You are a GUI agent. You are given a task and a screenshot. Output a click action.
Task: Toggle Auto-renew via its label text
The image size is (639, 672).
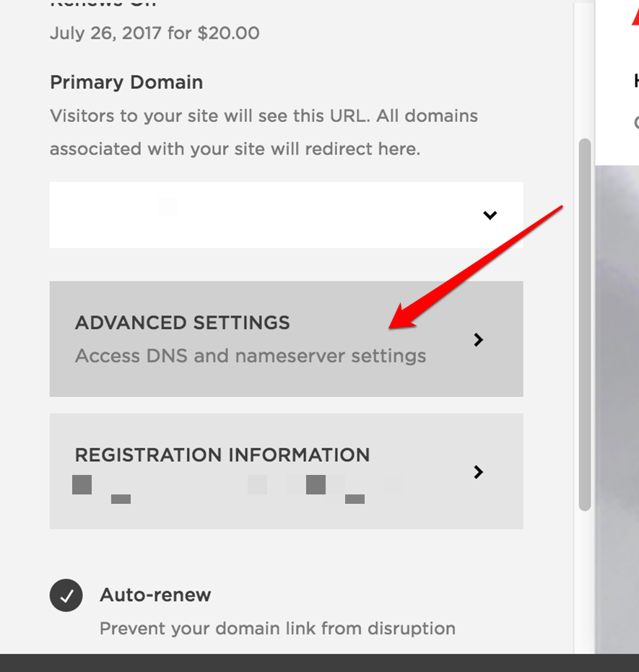(155, 595)
